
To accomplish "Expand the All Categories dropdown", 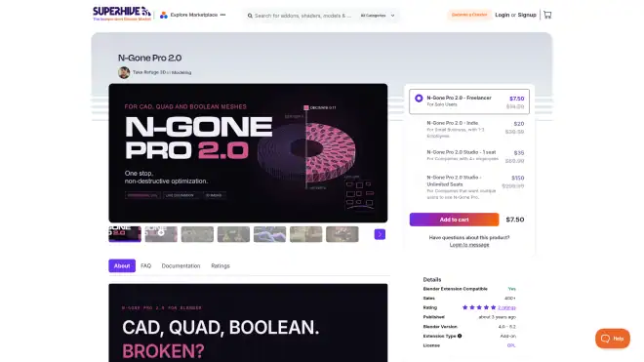I will [x=378, y=16].
